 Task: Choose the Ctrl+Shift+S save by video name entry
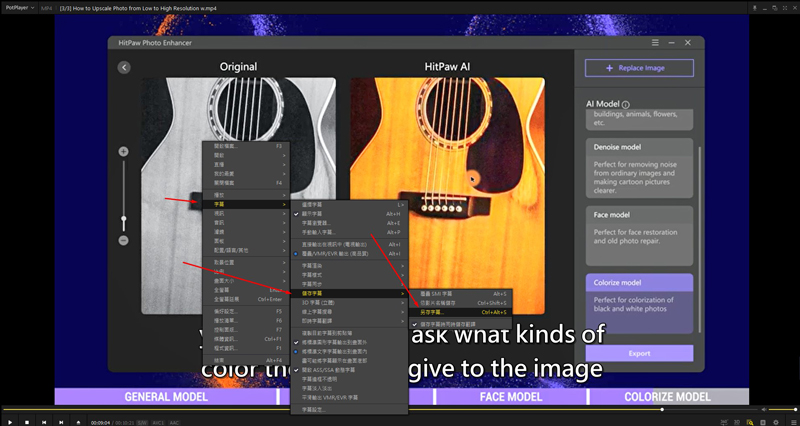point(460,303)
